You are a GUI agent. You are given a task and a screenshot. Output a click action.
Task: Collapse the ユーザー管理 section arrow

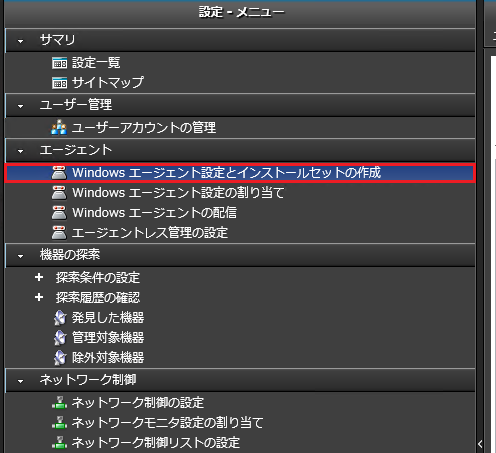(x=20, y=106)
